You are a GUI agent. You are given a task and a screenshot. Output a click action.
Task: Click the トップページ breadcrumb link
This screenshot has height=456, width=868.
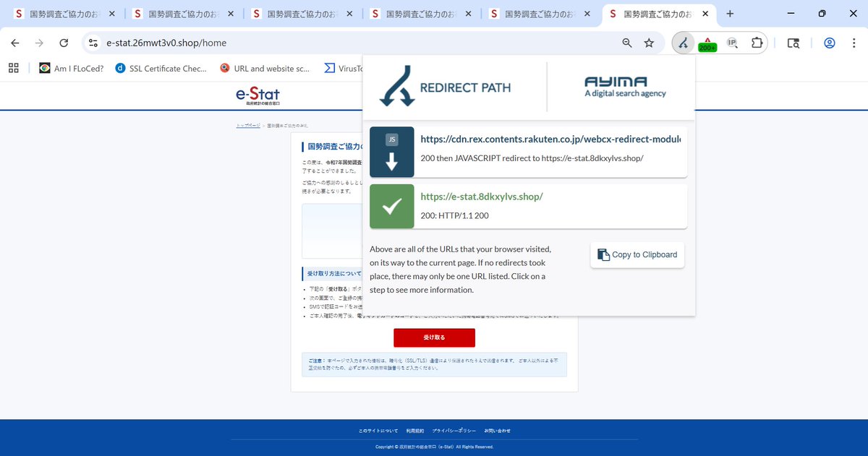pos(248,126)
